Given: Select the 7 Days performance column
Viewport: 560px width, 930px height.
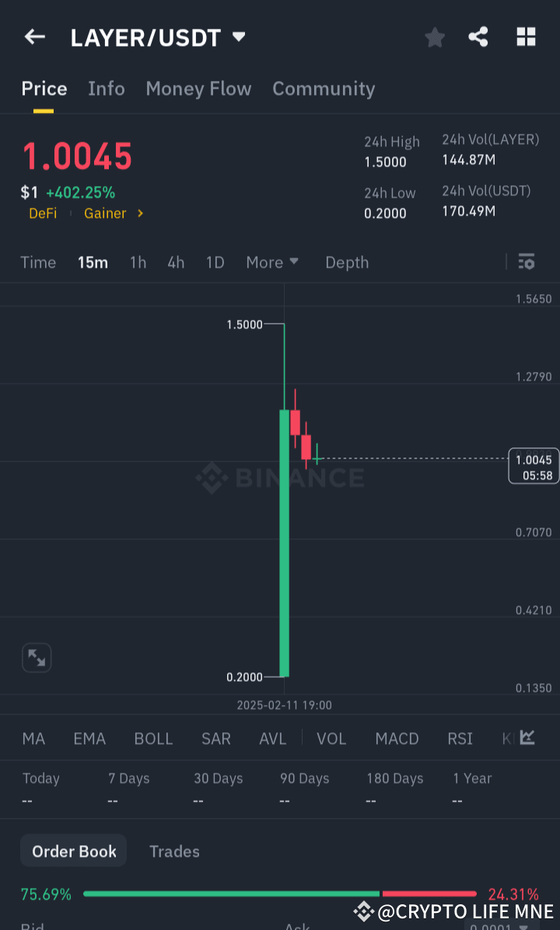Looking at the screenshot, I should [128, 778].
